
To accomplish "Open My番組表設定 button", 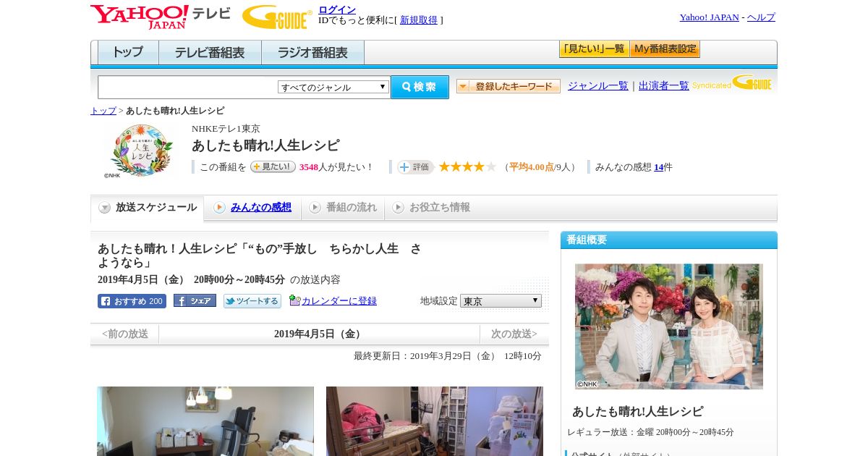I will pyautogui.click(x=665, y=49).
